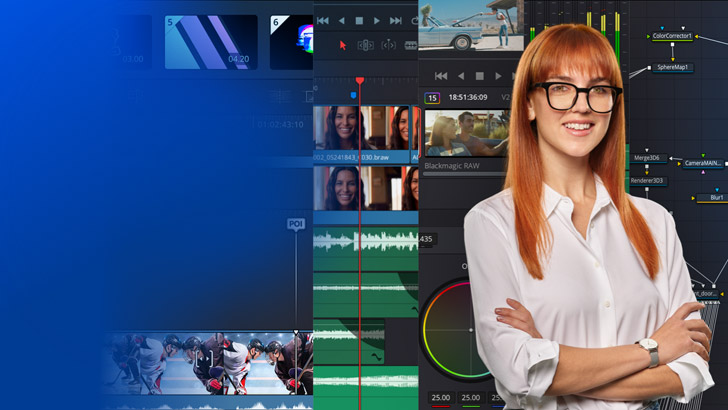
Task: Start timeline playback above the trim tools
Action: (377, 20)
